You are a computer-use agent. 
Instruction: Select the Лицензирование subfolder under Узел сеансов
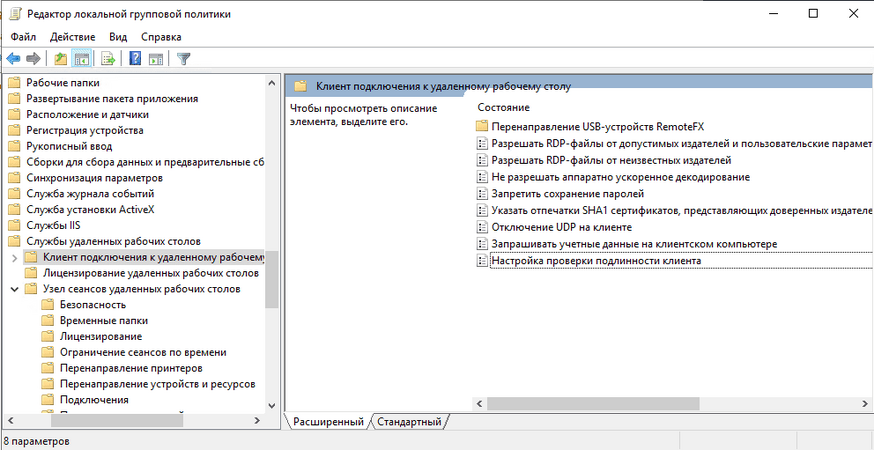[101, 336]
